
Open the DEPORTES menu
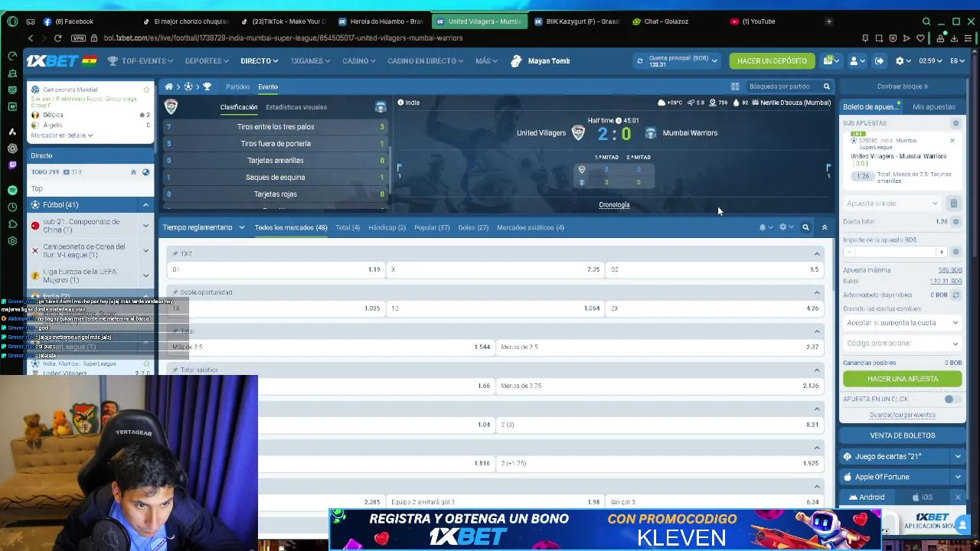(x=207, y=60)
